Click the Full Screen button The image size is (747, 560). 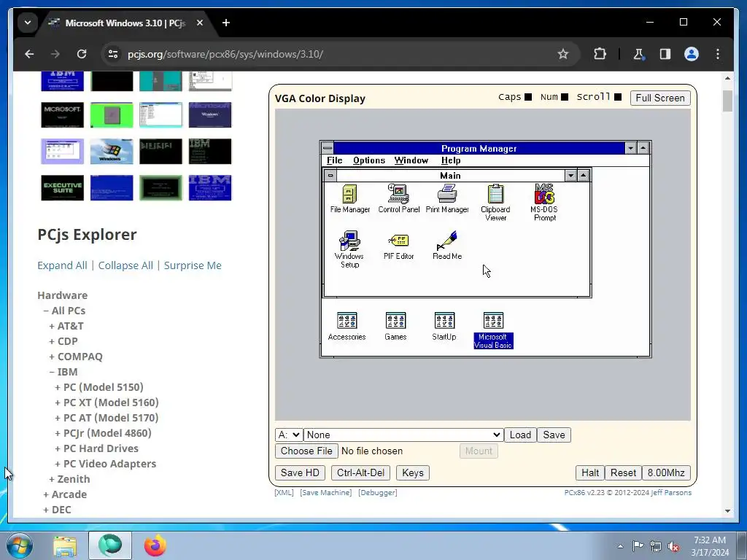coord(659,98)
